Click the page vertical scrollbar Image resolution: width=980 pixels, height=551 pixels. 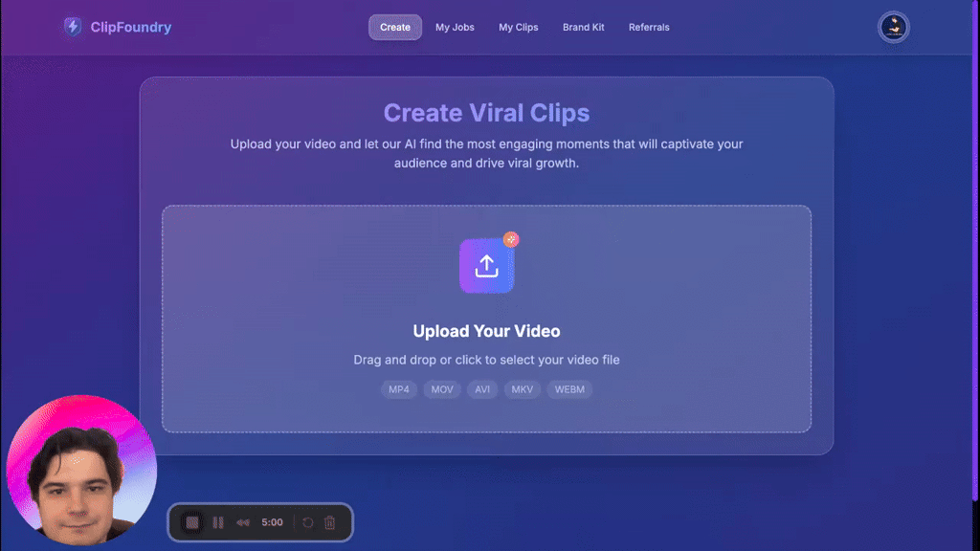(x=975, y=250)
